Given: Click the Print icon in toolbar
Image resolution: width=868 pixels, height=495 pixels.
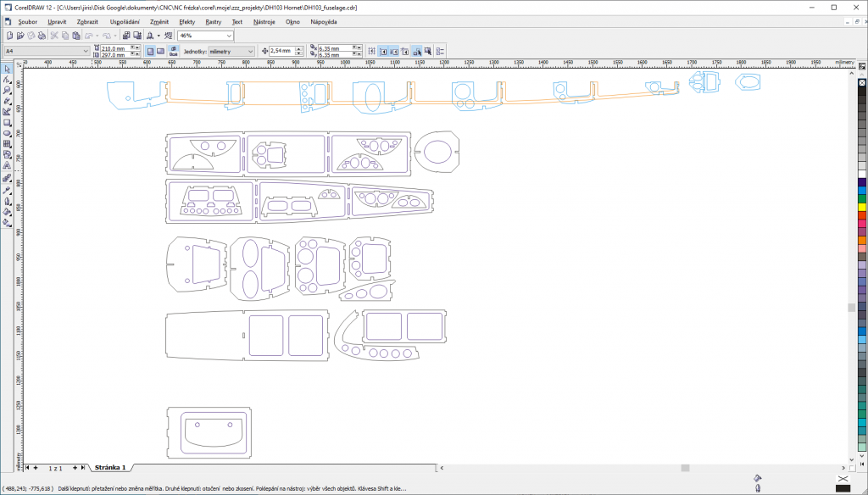Looking at the screenshot, I should click(42, 36).
